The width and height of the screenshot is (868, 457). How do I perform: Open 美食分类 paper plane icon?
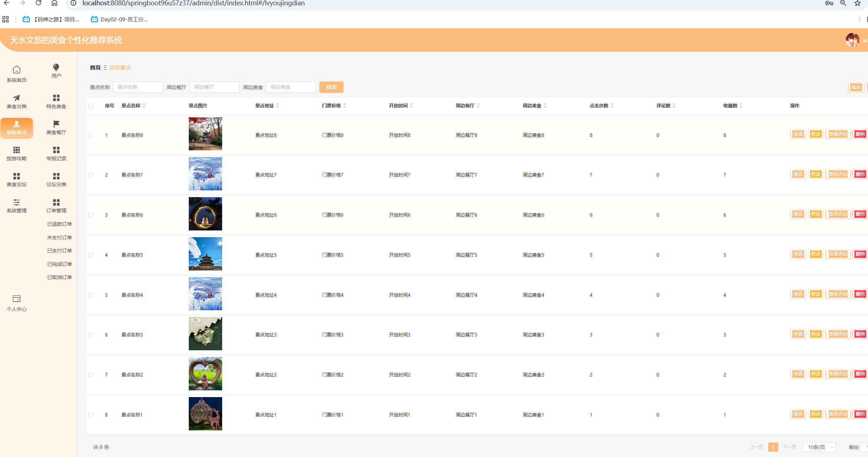(x=16, y=98)
